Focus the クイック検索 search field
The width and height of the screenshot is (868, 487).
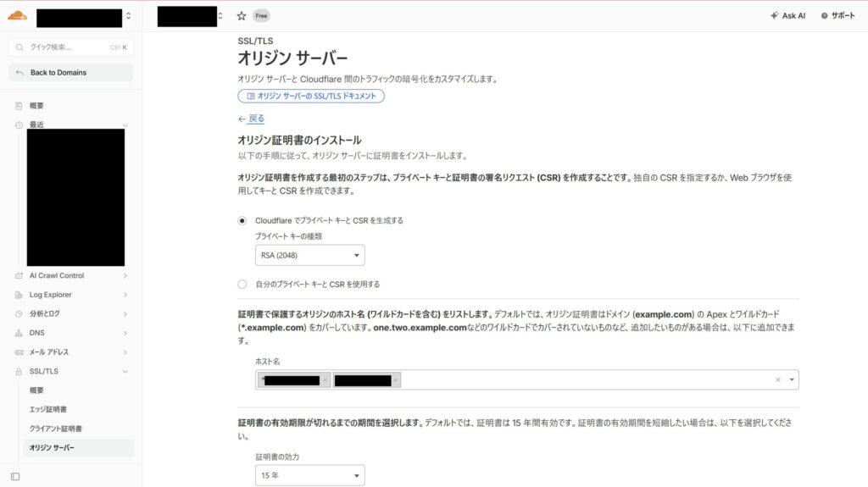(71, 47)
